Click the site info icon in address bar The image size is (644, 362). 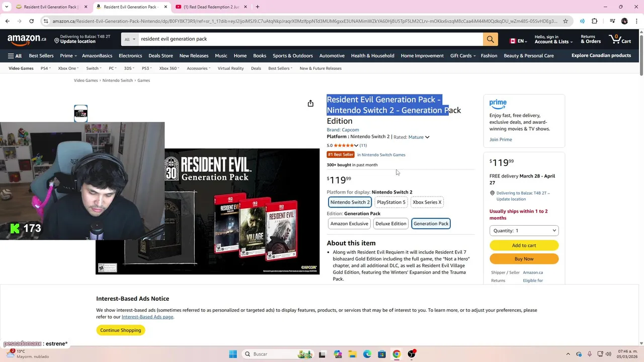(46, 21)
